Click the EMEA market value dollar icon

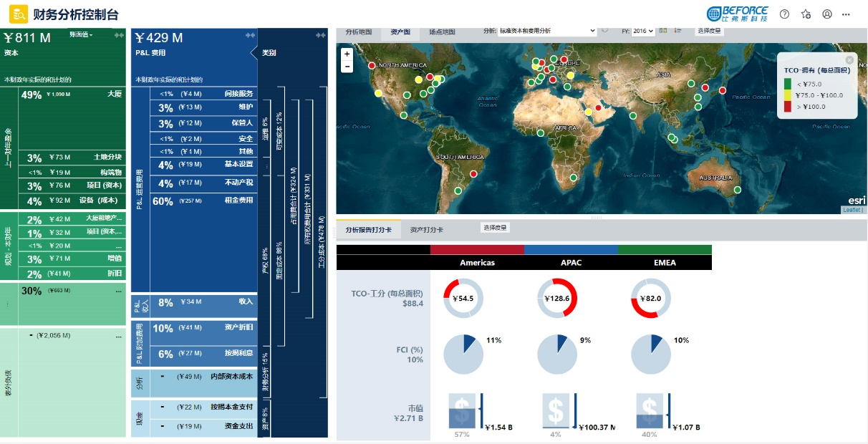point(650,410)
